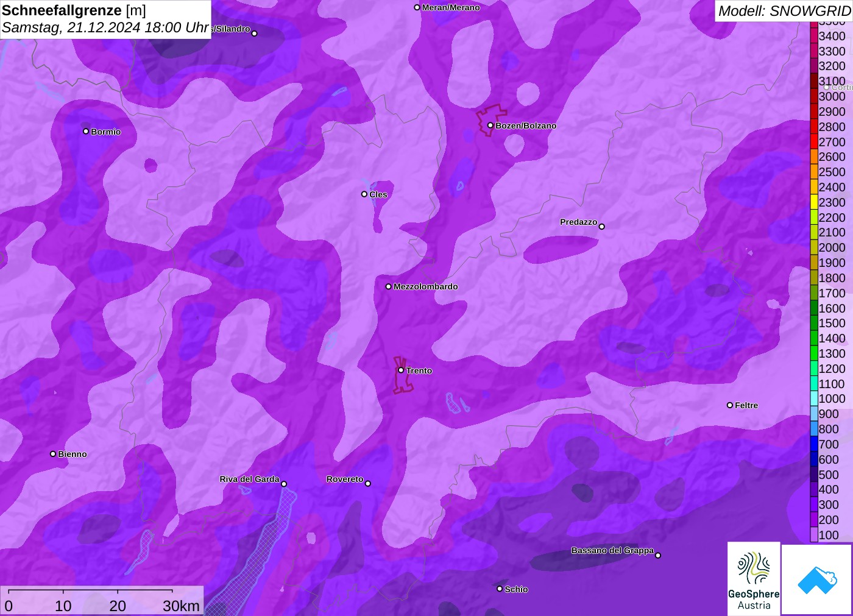Viewport: 853px width, 616px height.
Task: Click the legend value 3000
Action: (x=832, y=96)
